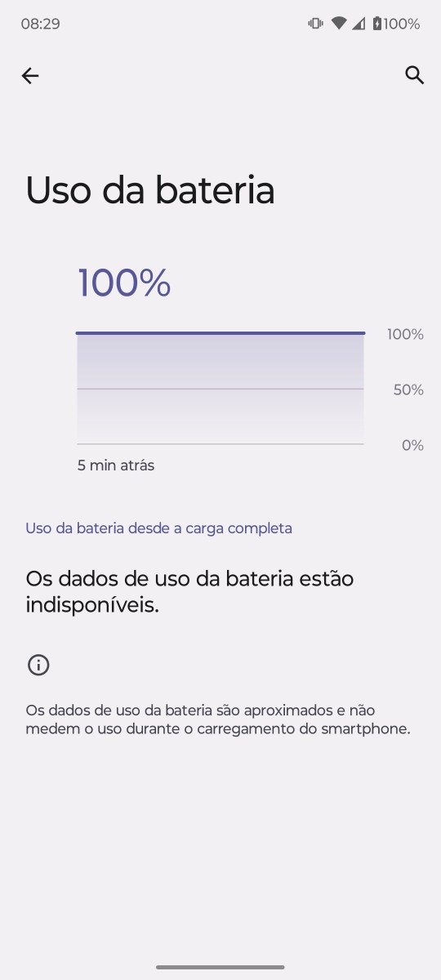Tap the Wi-Fi status icon

[x=339, y=24]
